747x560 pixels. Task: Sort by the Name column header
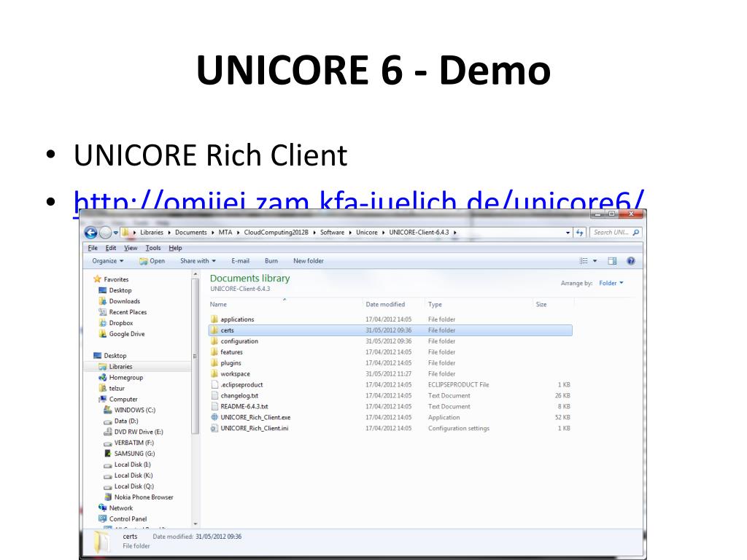[218, 304]
